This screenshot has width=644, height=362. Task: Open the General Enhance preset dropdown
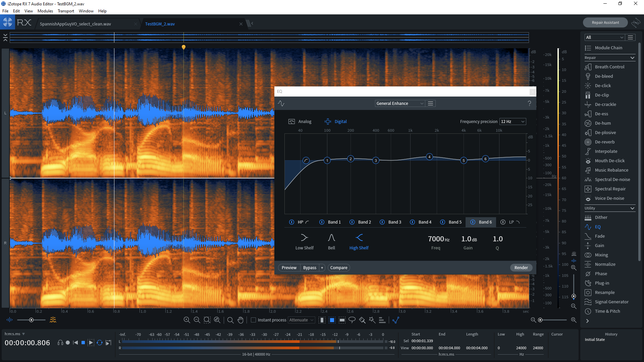point(400,103)
